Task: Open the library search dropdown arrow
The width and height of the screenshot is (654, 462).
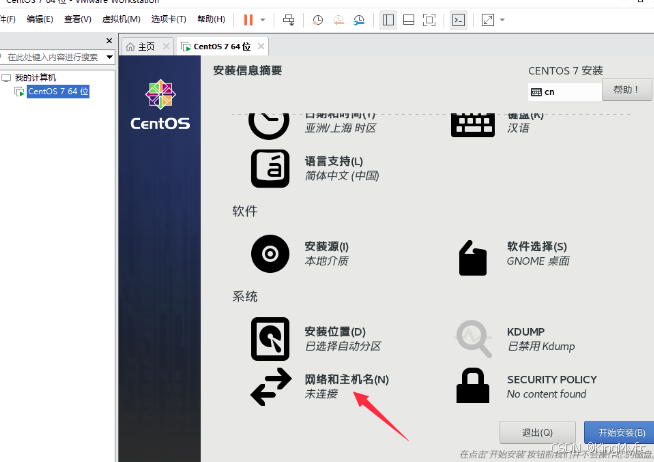Action: [x=110, y=57]
